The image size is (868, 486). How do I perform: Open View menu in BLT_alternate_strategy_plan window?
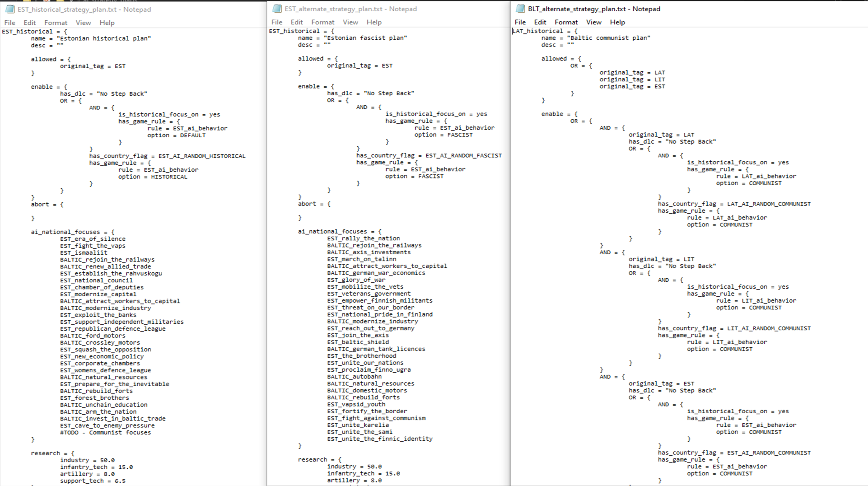pyautogui.click(x=593, y=22)
